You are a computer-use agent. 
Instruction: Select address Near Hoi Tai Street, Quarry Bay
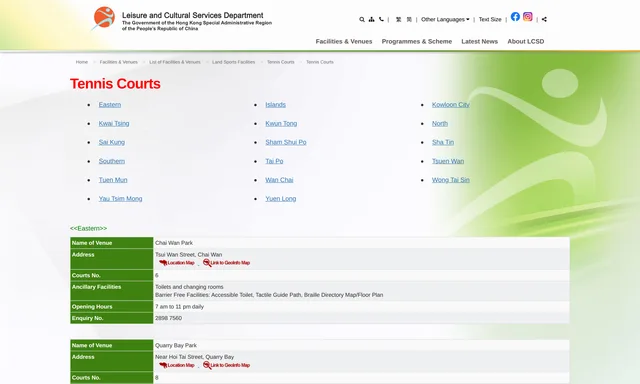tap(194, 357)
